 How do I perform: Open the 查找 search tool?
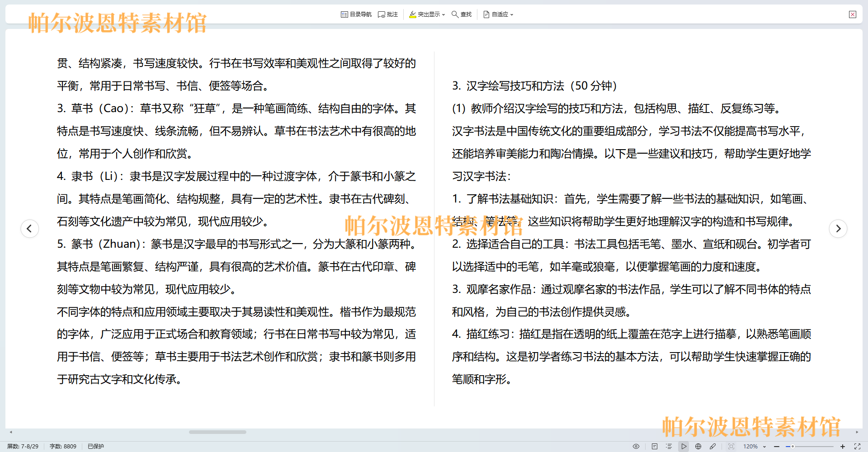click(462, 14)
